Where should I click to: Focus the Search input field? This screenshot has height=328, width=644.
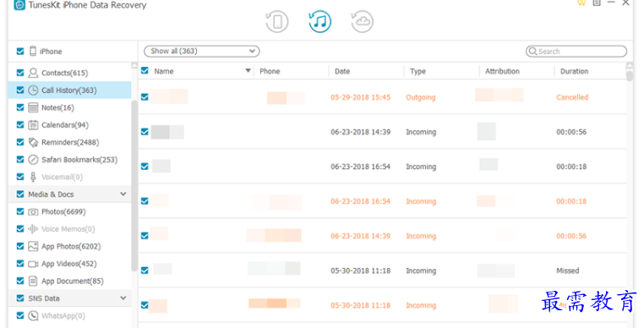point(576,52)
